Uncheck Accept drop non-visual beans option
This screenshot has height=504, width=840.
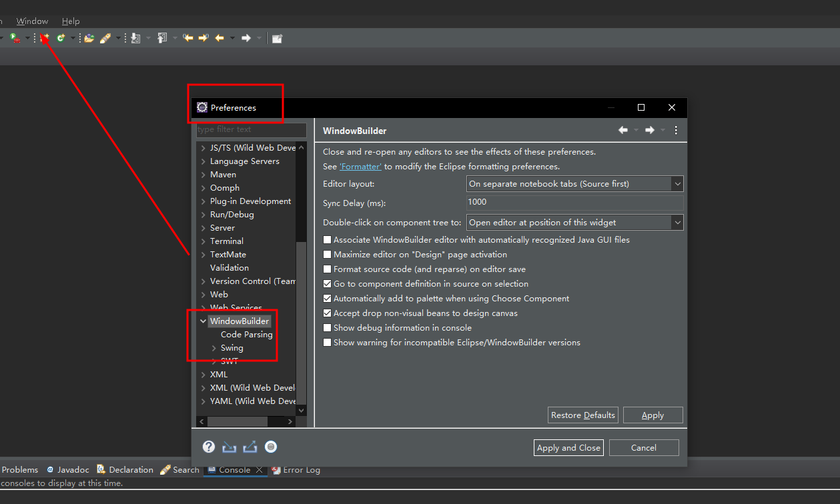point(327,313)
